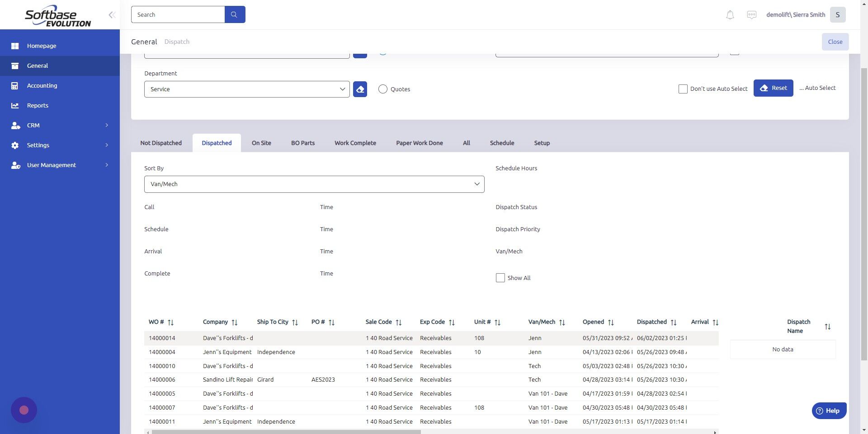Sort table by WO # arrows
Screen dimensions: 868x434
pos(170,322)
